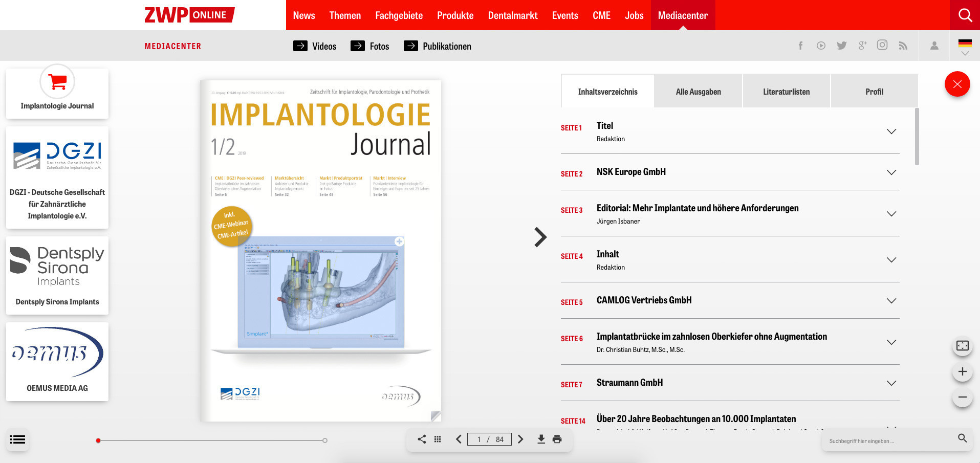Viewport: 980px width, 463px height.
Task: Switch to the Inhaltsverzeichnis tab
Action: coord(607,92)
